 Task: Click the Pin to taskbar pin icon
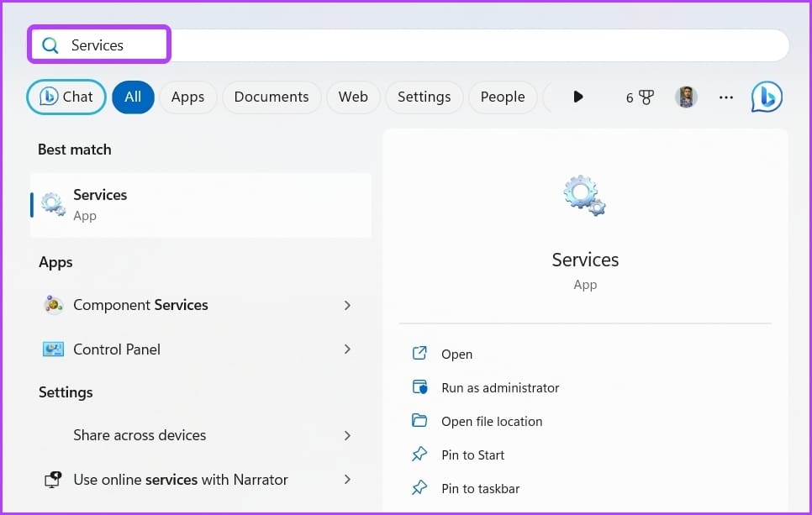tap(419, 488)
